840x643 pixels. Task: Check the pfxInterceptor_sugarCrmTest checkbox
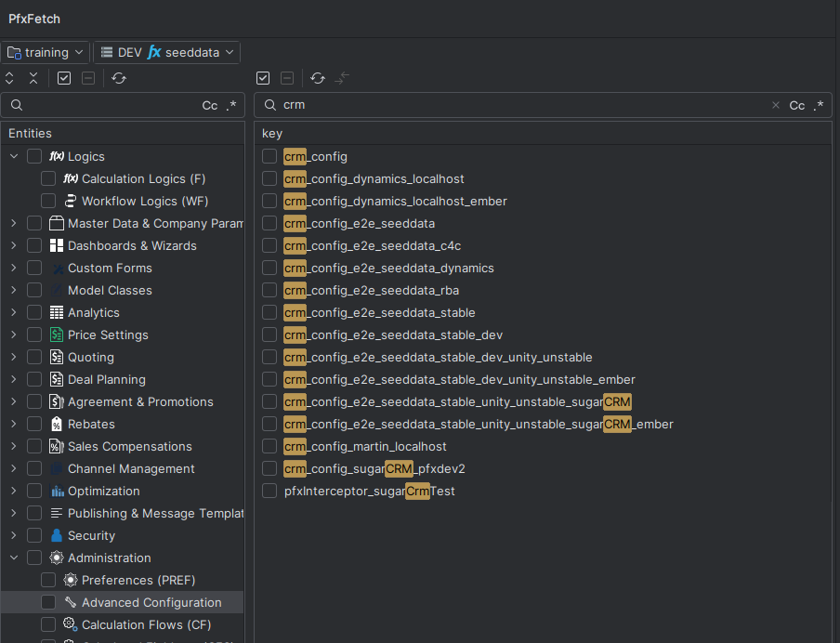269,491
